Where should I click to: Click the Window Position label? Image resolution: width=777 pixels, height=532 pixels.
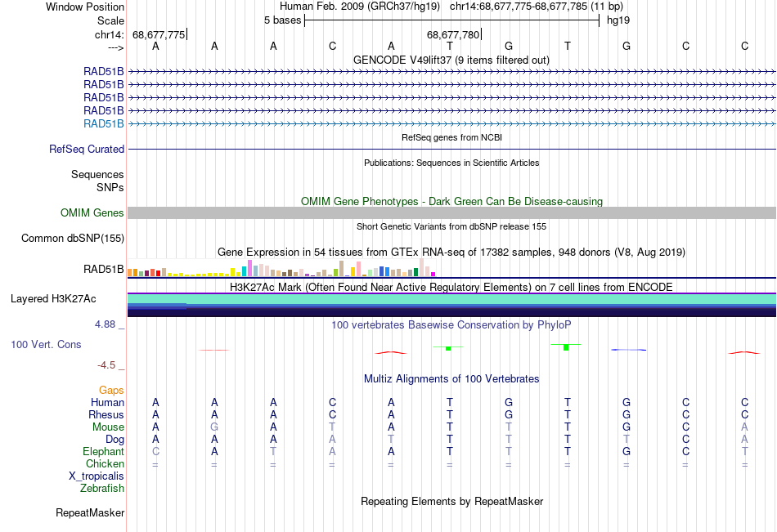pos(85,7)
